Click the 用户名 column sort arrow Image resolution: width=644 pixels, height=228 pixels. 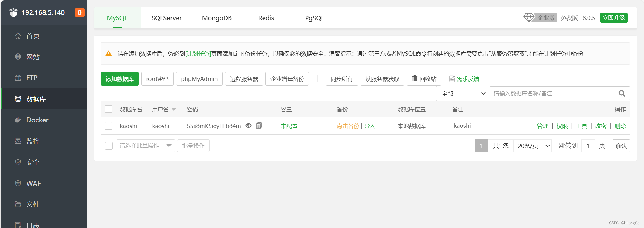tap(174, 109)
